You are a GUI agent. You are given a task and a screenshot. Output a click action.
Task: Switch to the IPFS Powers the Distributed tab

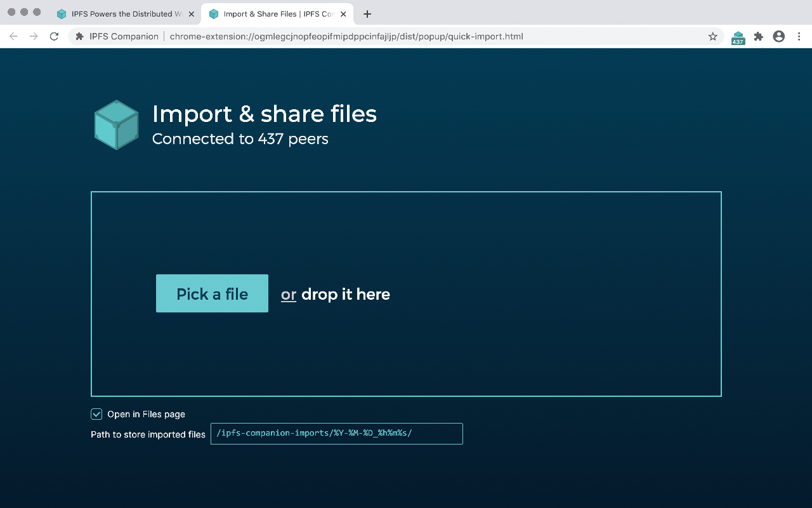[121, 13]
